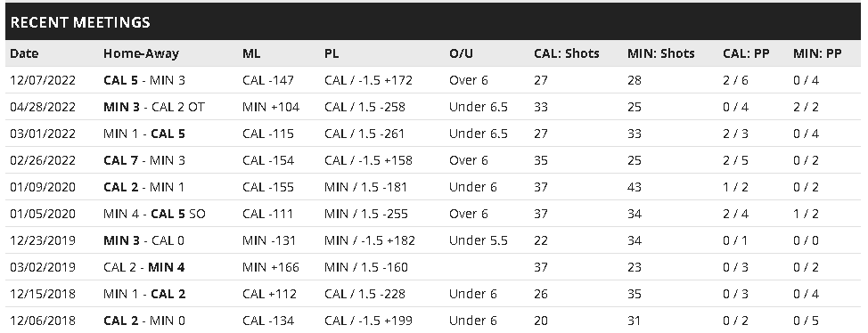
Task: Click the Home-Away column header
Action: tap(141, 53)
